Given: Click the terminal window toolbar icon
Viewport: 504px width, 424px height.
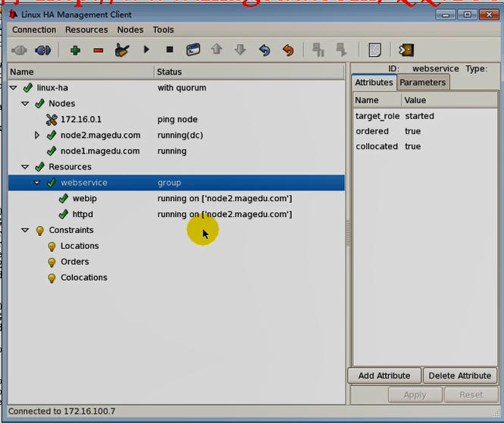Looking at the screenshot, I should pyautogui.click(x=193, y=50).
